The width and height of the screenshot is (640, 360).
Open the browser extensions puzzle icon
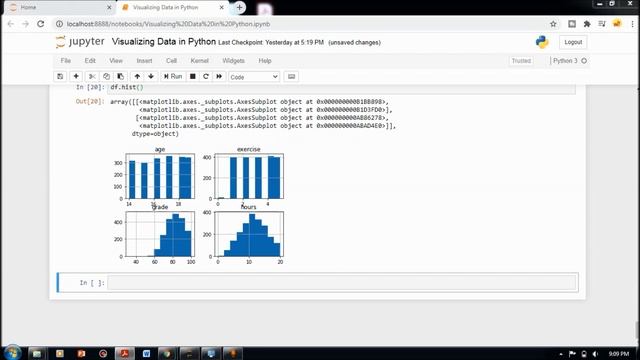coord(587,24)
